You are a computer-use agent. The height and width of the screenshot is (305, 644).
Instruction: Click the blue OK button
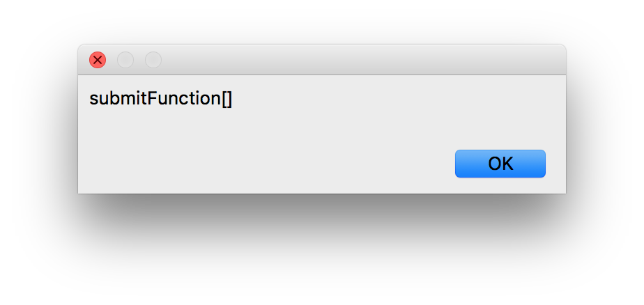[x=500, y=164]
